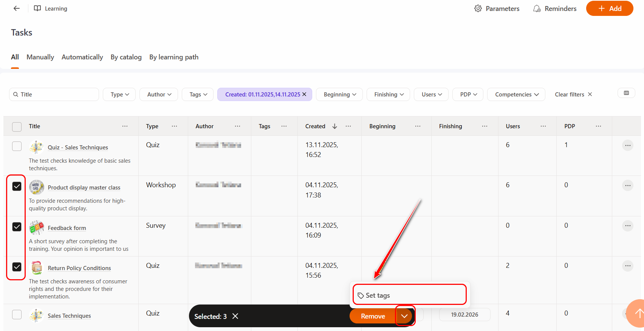Click the Workshop type cell

coord(161,185)
